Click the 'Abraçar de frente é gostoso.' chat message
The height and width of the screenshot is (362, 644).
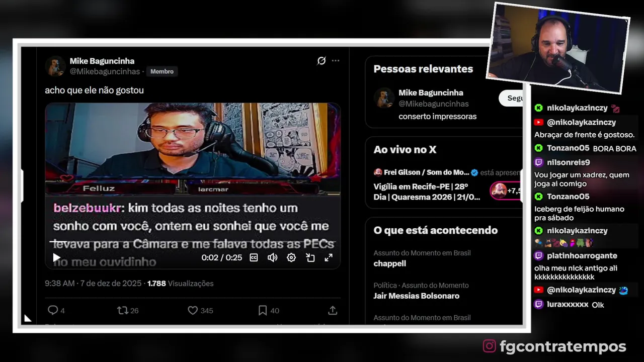tap(585, 135)
